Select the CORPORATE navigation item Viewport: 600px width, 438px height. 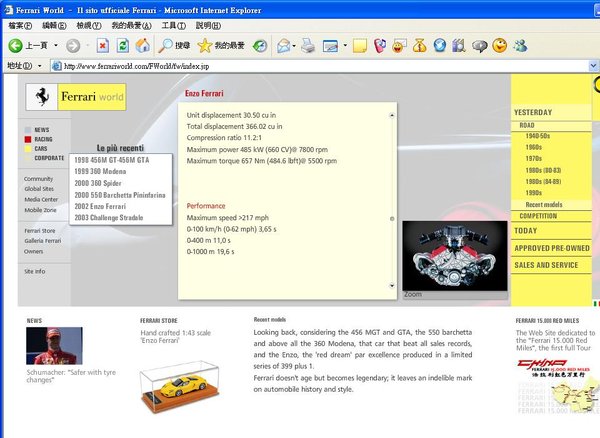coord(49,158)
